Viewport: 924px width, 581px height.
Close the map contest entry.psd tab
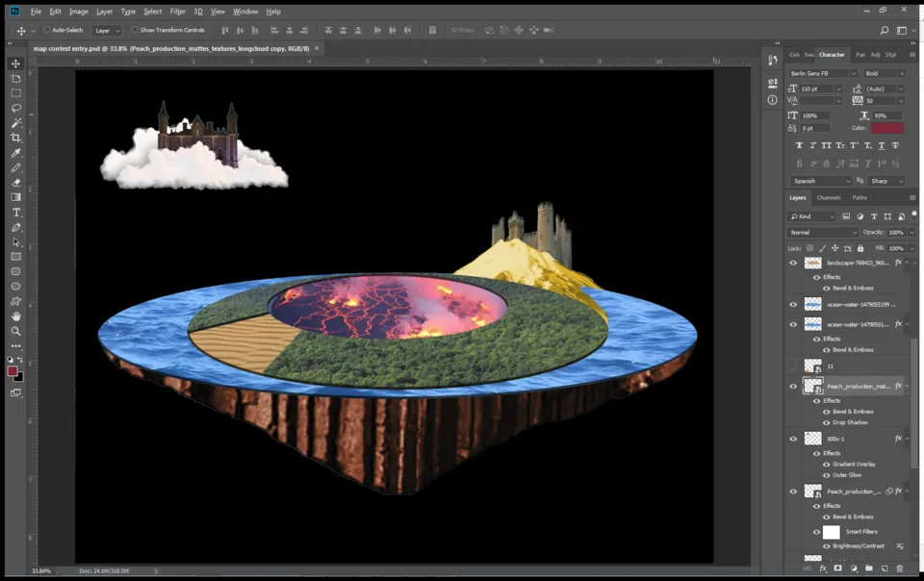(x=317, y=48)
